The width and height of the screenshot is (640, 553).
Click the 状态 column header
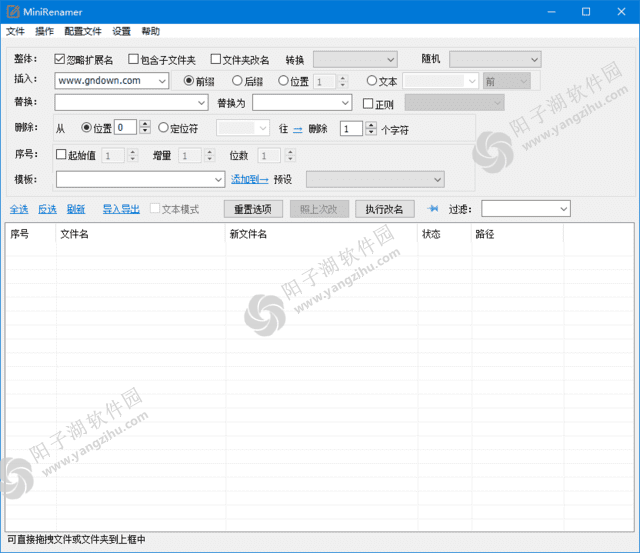[x=444, y=234]
